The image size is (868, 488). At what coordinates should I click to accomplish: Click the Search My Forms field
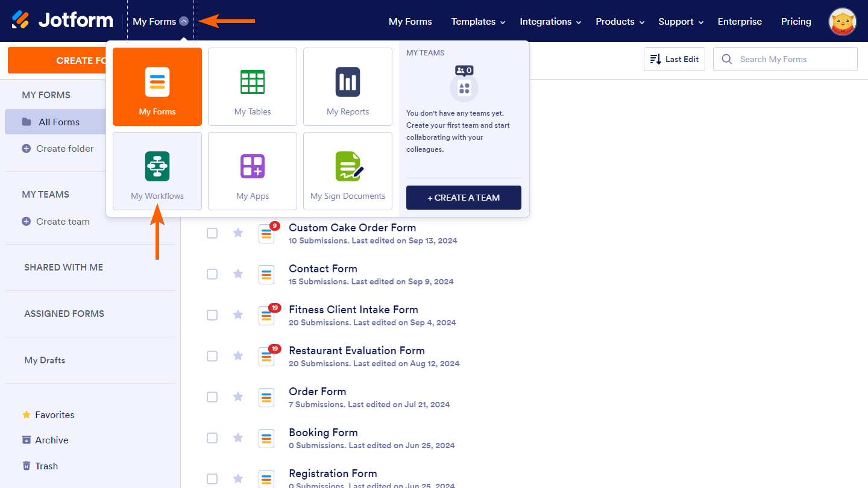click(785, 59)
